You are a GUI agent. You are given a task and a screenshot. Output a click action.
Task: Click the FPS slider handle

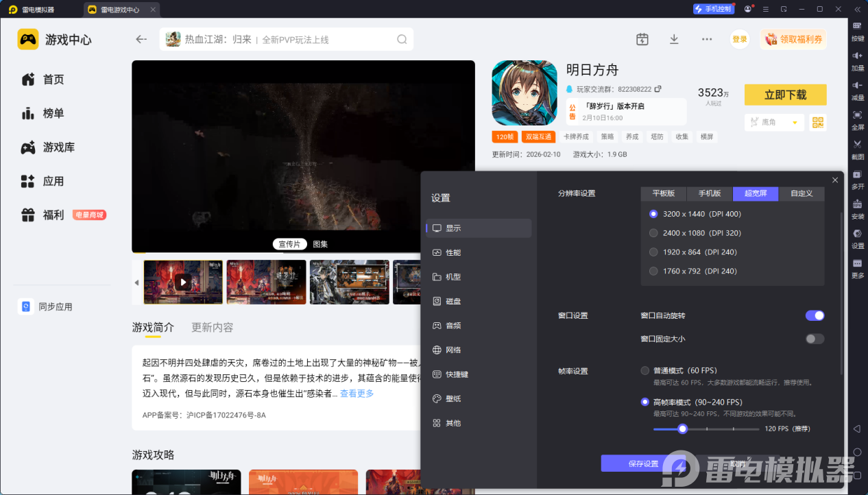coord(682,428)
